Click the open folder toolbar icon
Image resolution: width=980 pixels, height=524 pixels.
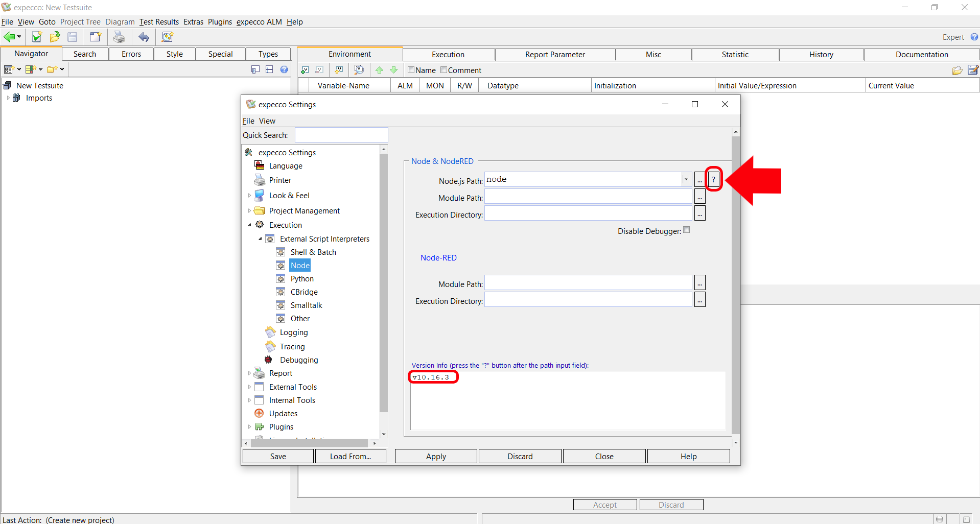coord(55,37)
